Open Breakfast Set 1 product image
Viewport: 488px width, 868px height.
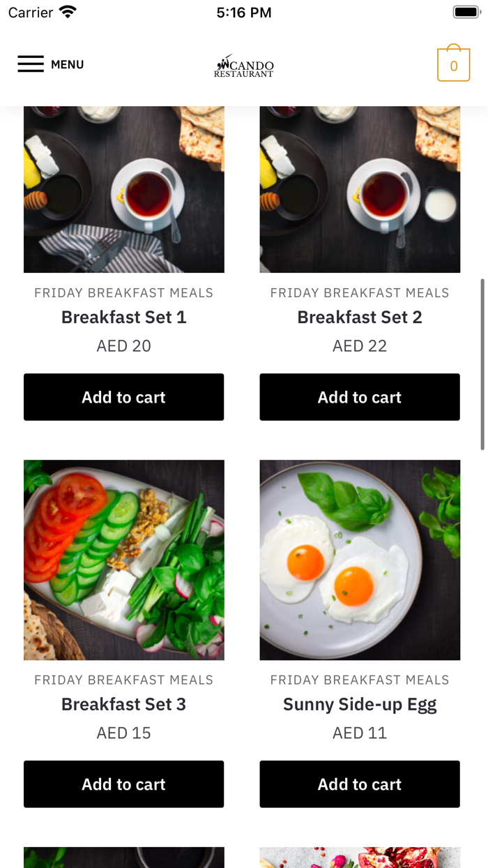[123, 188]
